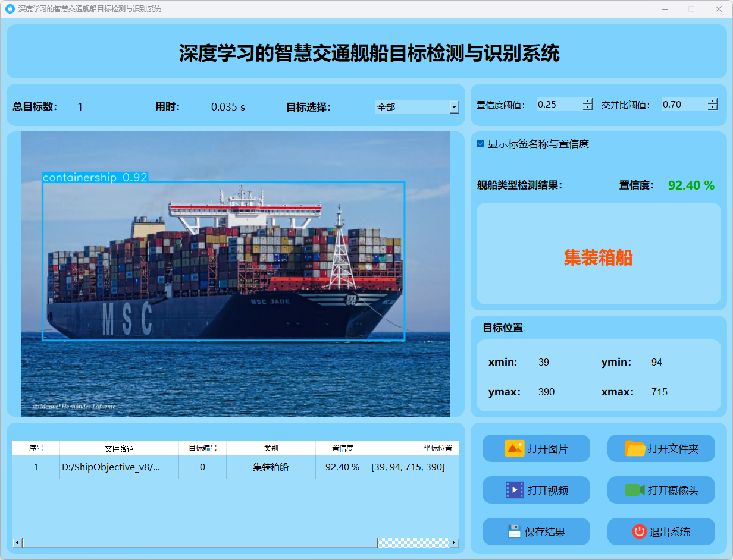This screenshot has width=733, height=560.
Task: Click the 文件路径 column header in results table
Action: [119, 448]
